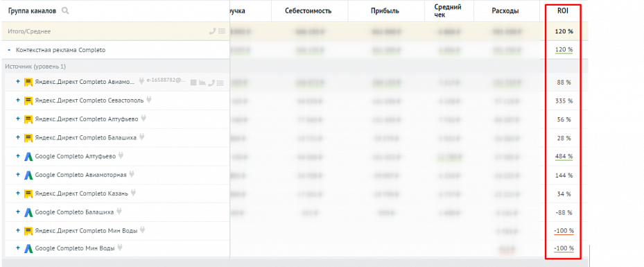
Task: Click the 56 % ROI value
Action: pos(564,119)
